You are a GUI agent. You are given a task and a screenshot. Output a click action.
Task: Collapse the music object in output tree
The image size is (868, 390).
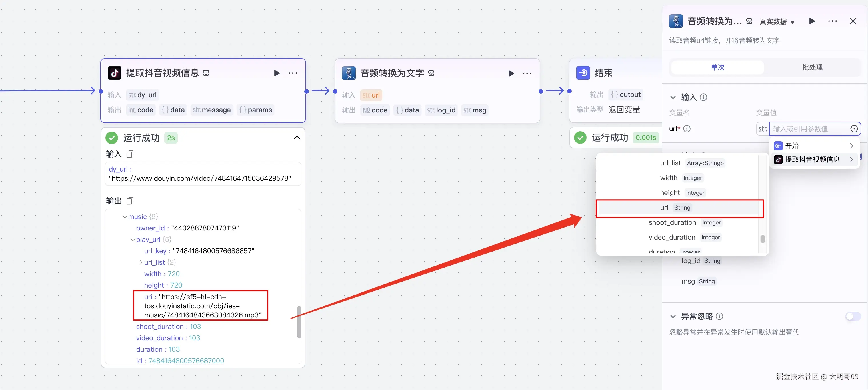125,217
